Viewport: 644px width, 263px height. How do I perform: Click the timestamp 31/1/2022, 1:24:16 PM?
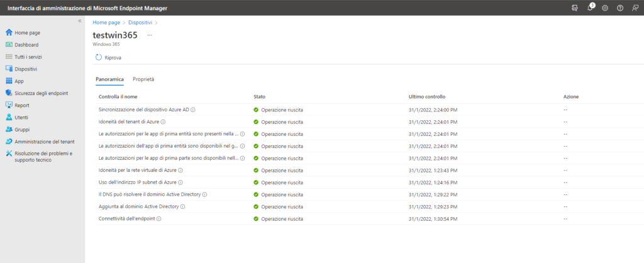(x=433, y=182)
